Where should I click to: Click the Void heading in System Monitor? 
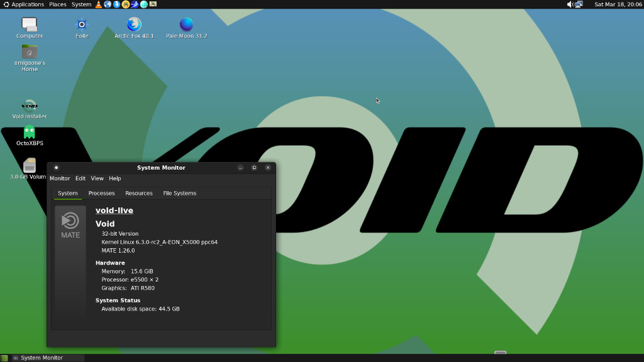[x=105, y=224]
